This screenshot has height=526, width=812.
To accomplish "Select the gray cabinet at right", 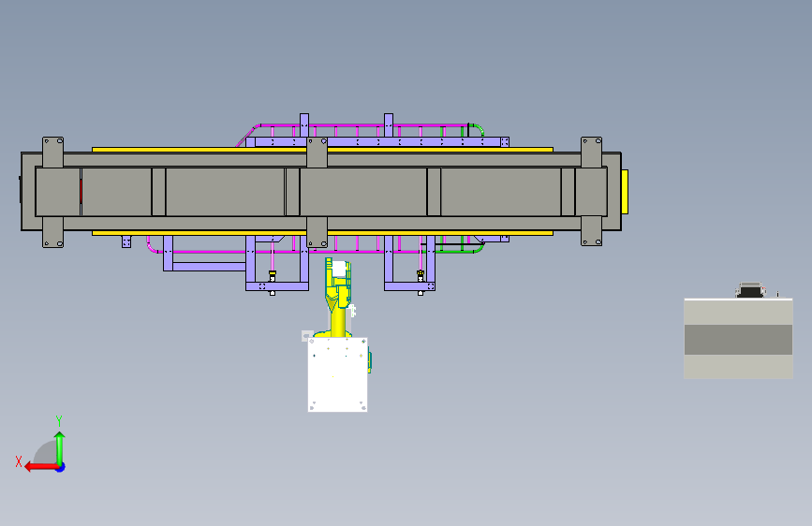I will point(738,339).
